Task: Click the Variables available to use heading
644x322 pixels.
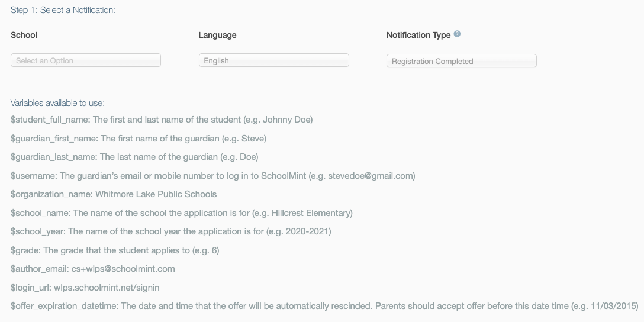Action: tap(57, 102)
